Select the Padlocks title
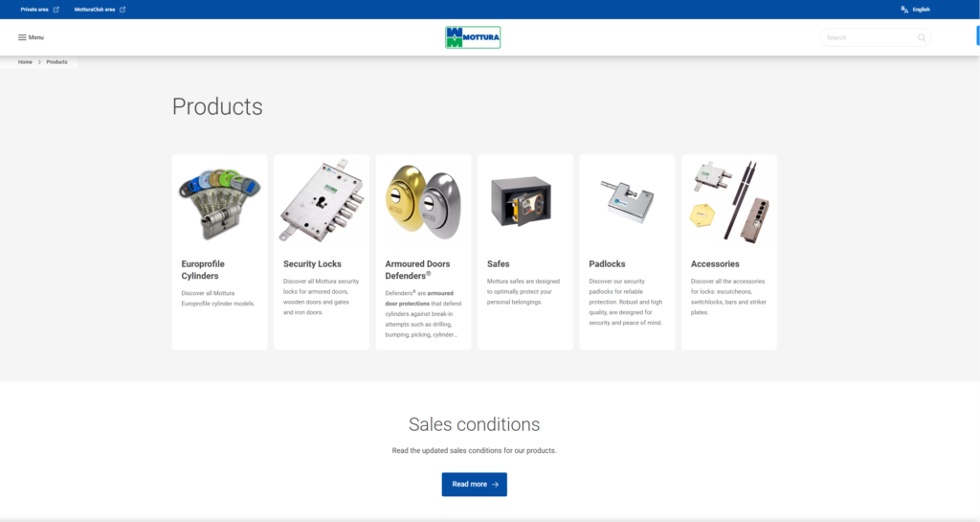 (x=607, y=263)
